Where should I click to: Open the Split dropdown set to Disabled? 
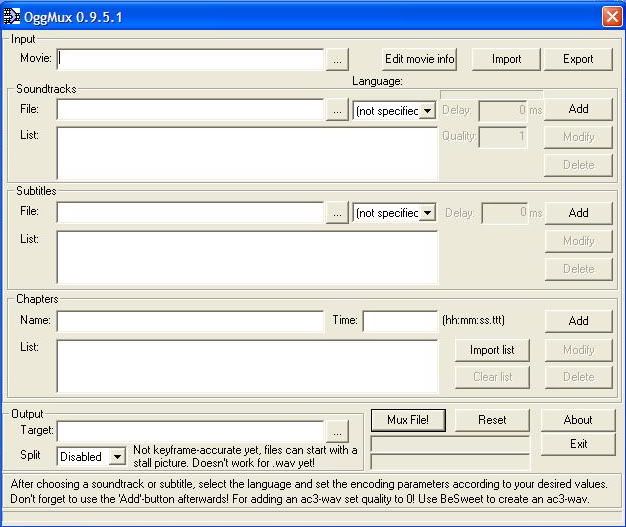click(x=91, y=456)
